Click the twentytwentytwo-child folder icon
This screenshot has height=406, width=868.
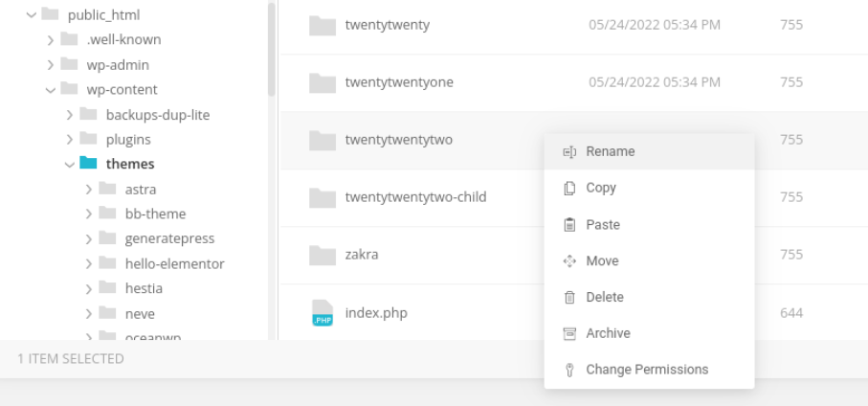tap(323, 198)
